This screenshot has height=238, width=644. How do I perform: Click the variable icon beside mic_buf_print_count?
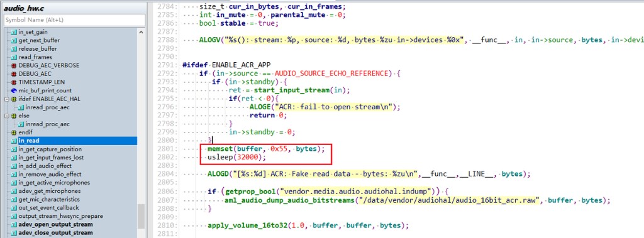[x=14, y=90]
